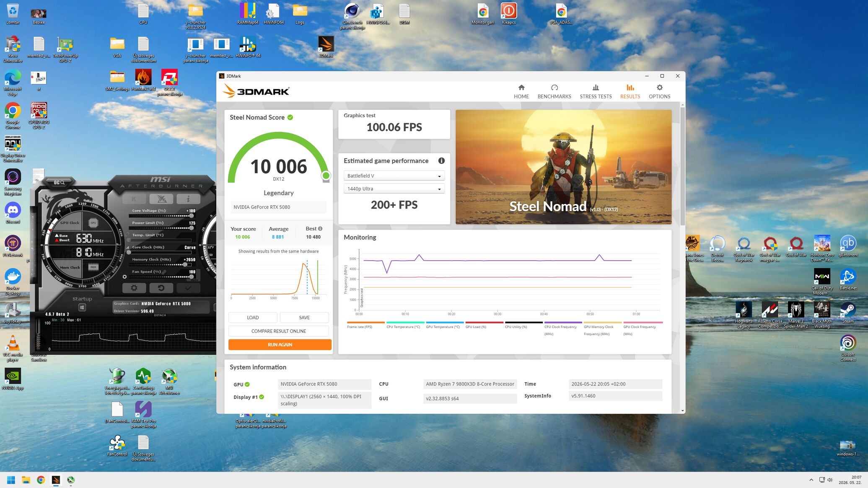Viewport: 868px width, 488px height.
Task: Open HOME section in 3DMark
Action: (x=521, y=91)
